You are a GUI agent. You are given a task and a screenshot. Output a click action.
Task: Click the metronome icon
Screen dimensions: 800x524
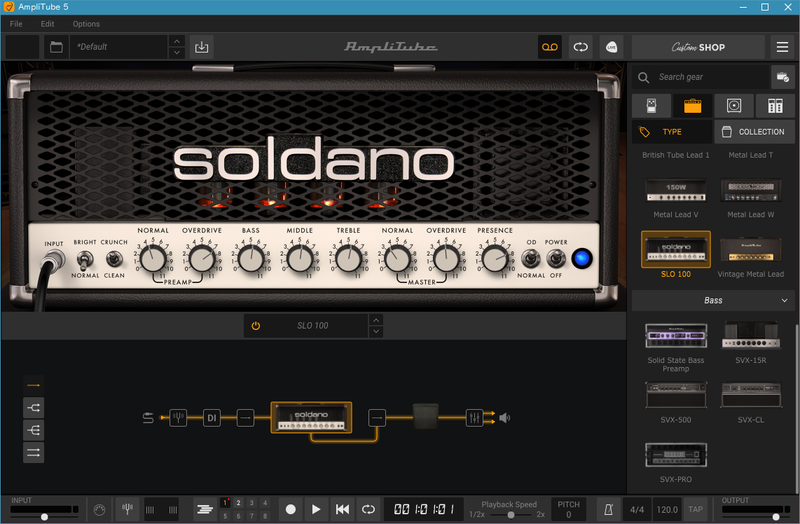point(608,509)
